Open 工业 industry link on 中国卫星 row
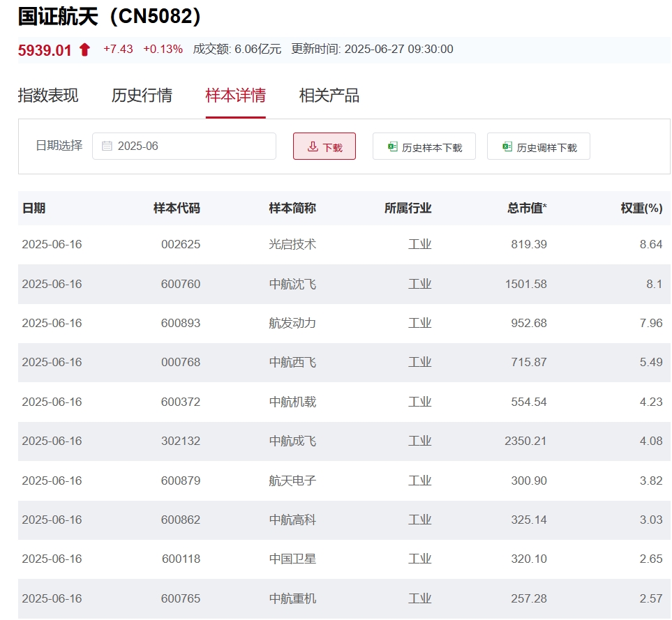Screen dimensions: 672x620 click(420, 559)
